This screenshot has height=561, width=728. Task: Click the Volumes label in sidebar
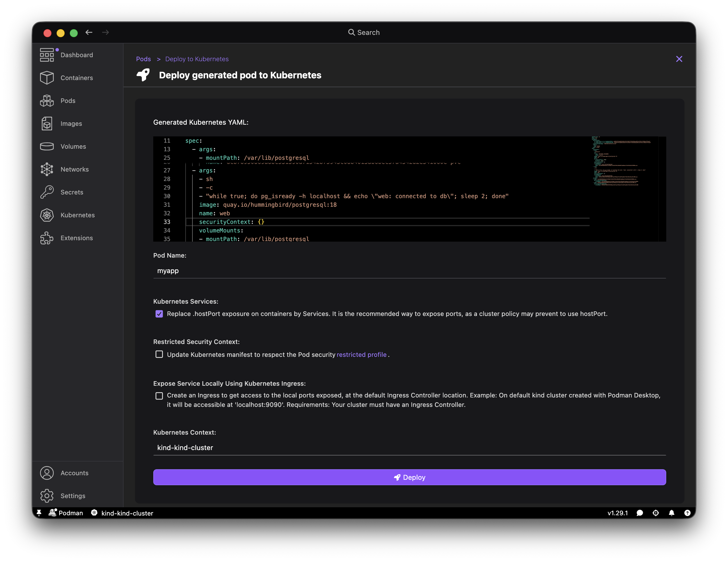[73, 146]
